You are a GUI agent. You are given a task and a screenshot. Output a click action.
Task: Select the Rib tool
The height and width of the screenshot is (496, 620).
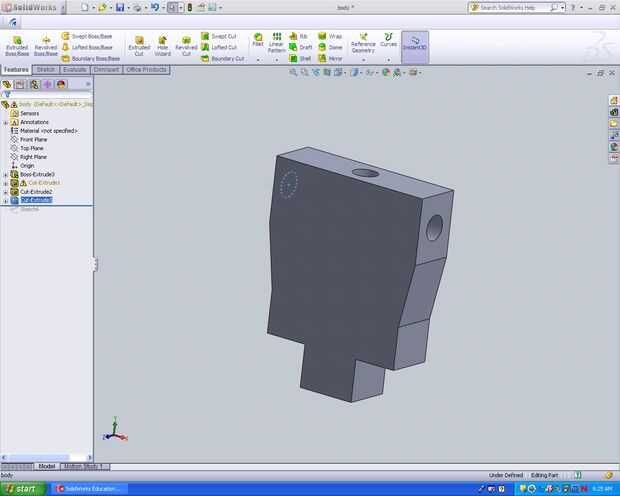(x=299, y=36)
